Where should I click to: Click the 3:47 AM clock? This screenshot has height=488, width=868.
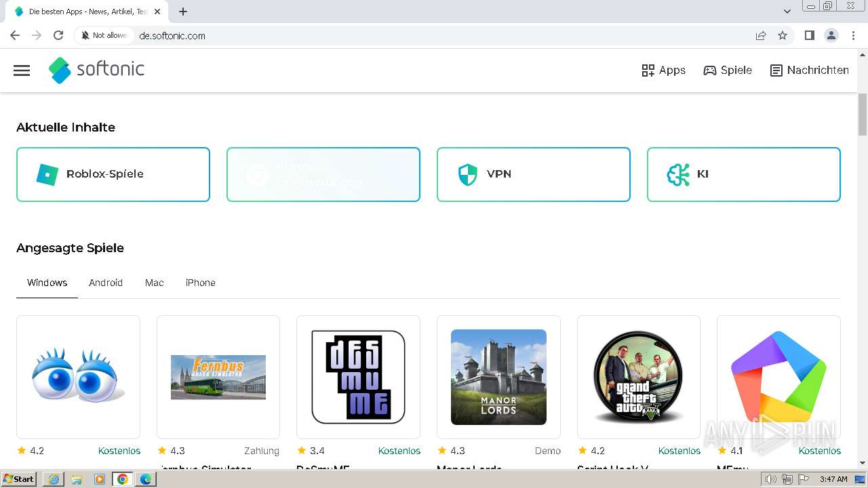[833, 479]
